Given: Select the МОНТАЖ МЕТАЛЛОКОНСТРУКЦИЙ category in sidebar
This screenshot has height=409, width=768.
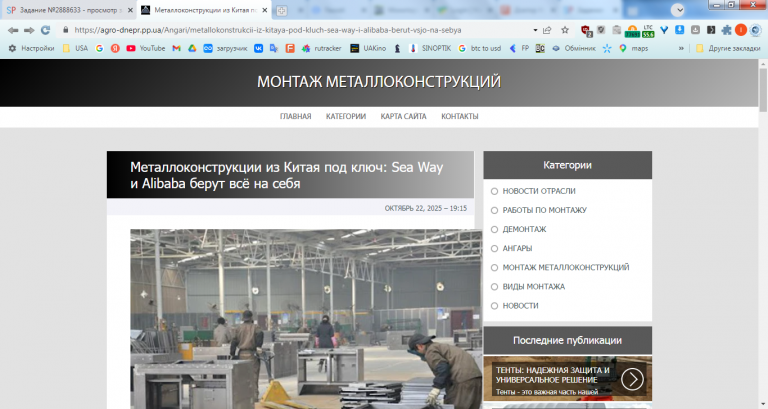Looking at the screenshot, I should click(x=566, y=267).
